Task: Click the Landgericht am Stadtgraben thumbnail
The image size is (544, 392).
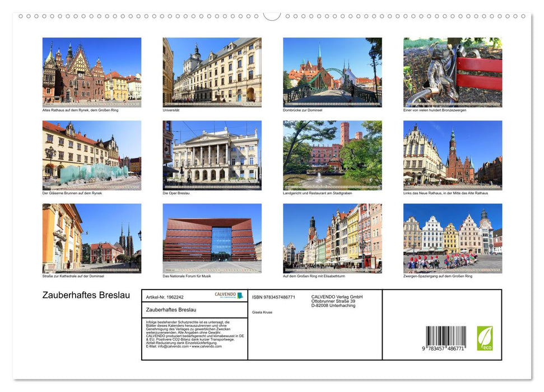Action: click(x=331, y=155)
